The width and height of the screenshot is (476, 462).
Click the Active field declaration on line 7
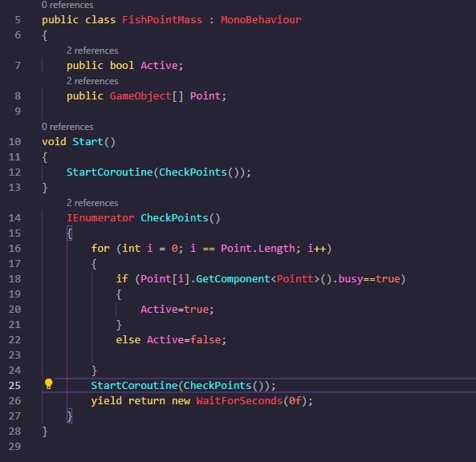[159, 66]
